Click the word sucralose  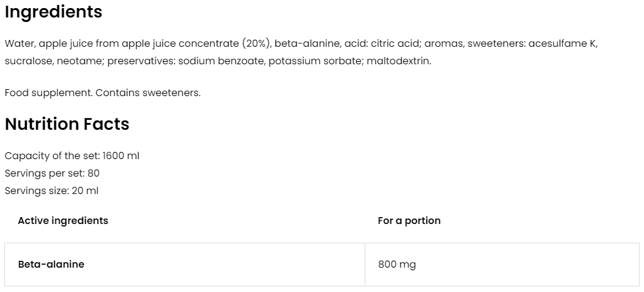click(x=26, y=61)
